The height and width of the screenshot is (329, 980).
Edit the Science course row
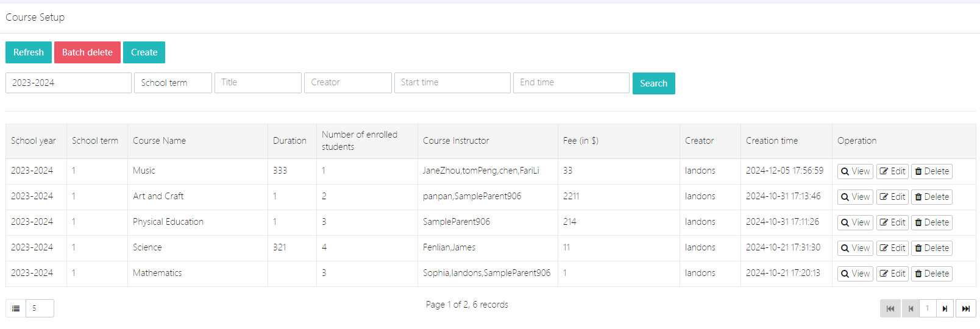coord(892,248)
